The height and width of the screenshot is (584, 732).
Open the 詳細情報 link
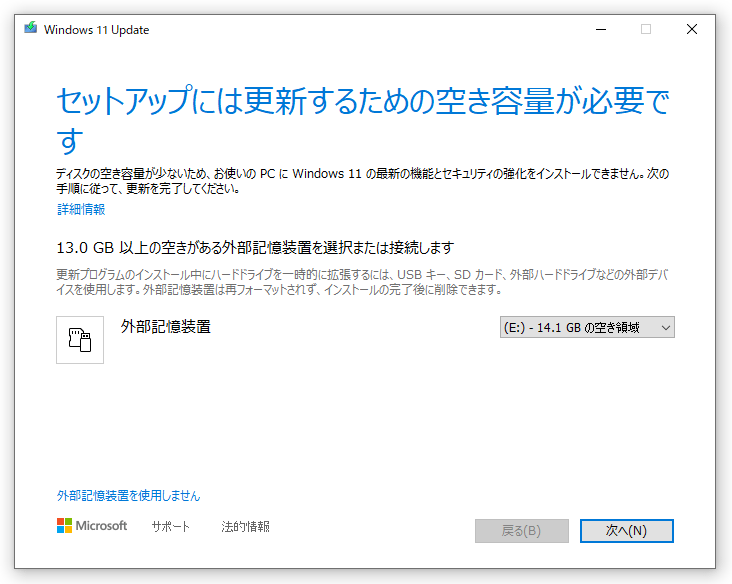coord(81,209)
